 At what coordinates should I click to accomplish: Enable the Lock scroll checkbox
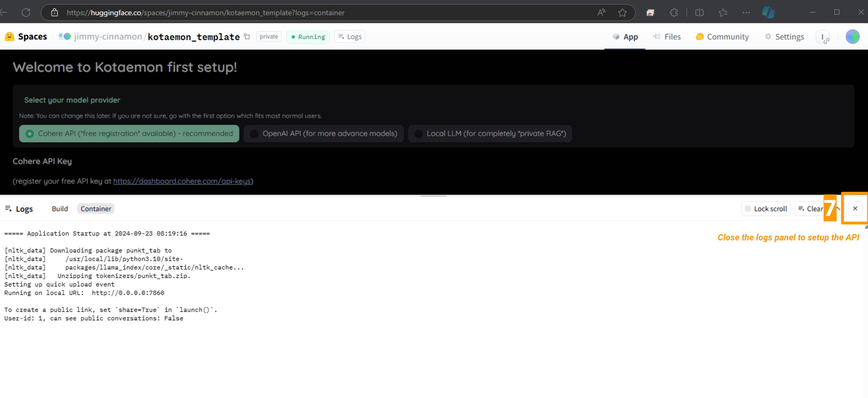(748, 209)
